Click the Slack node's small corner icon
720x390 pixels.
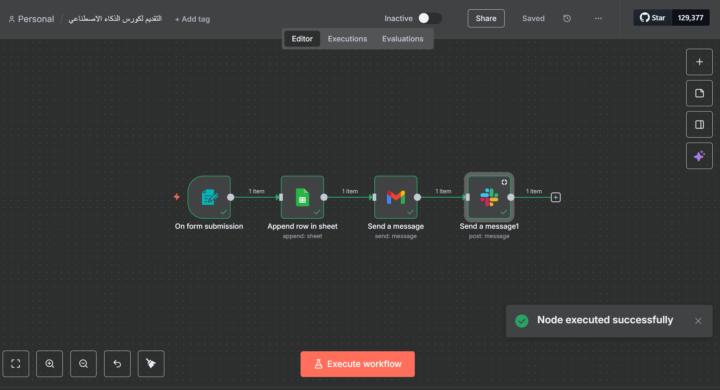(x=504, y=182)
